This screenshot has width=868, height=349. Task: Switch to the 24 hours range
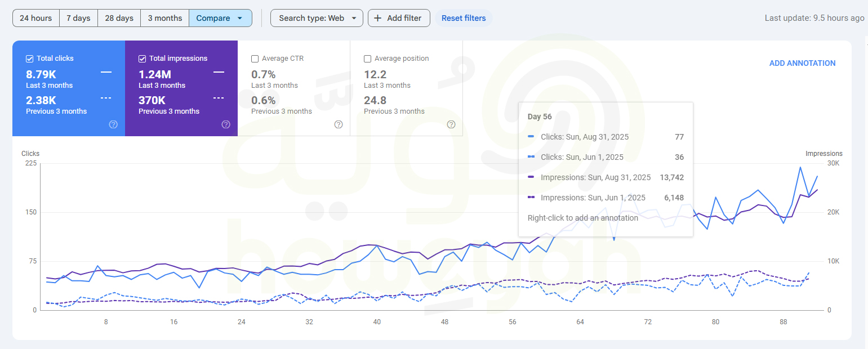(35, 18)
